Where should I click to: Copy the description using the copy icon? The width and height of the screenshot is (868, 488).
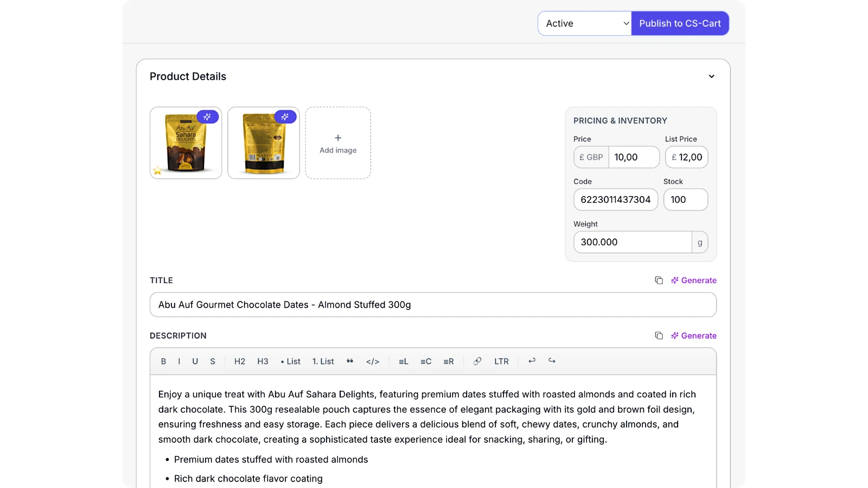click(659, 336)
